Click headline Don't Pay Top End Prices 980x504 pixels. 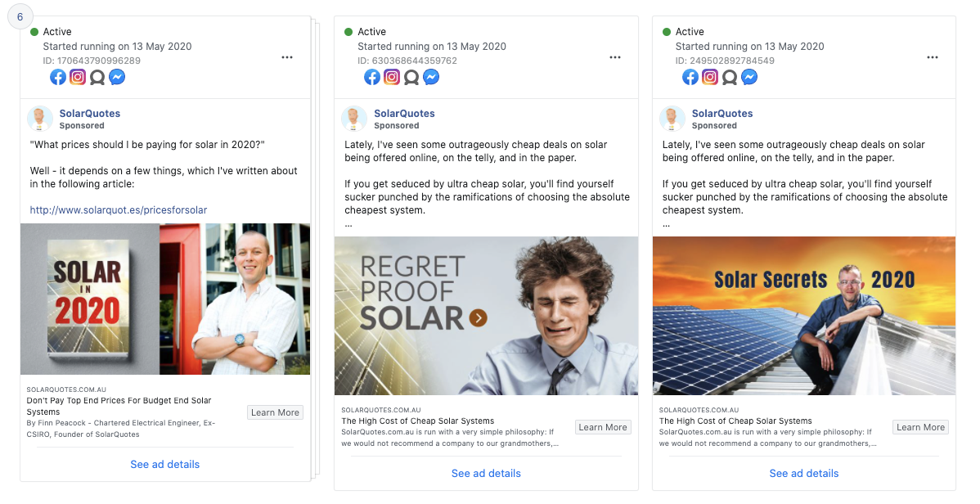[119, 407]
